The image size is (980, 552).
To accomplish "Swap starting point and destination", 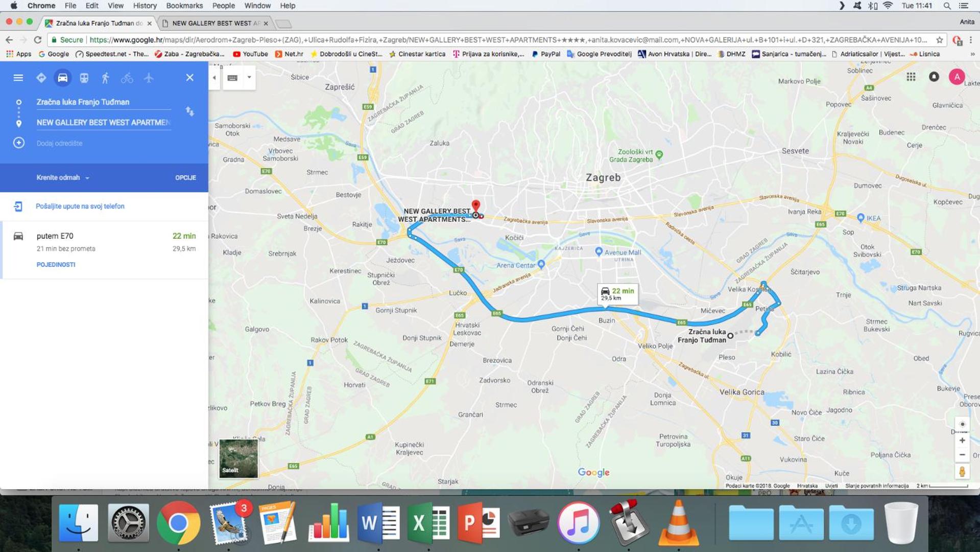I will 190,111.
